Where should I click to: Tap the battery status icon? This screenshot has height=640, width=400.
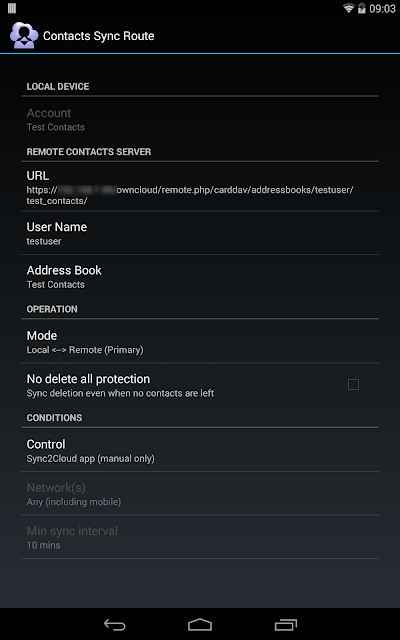pos(362,8)
